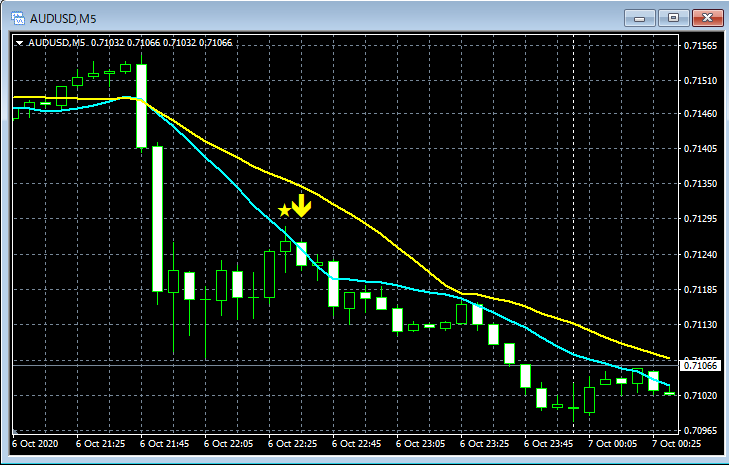Viewport: 729px width, 465px height.
Task: Click the yellow down arrow sell signal
Action: pyautogui.click(x=301, y=206)
